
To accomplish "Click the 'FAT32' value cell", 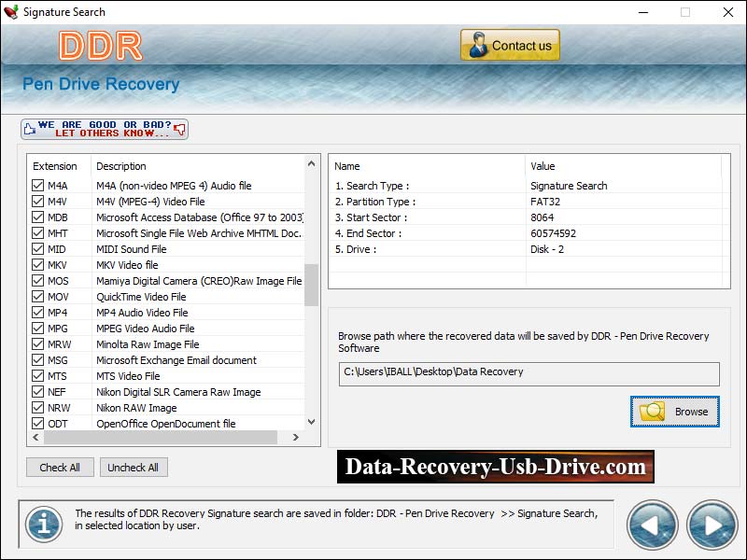I will tap(545, 202).
